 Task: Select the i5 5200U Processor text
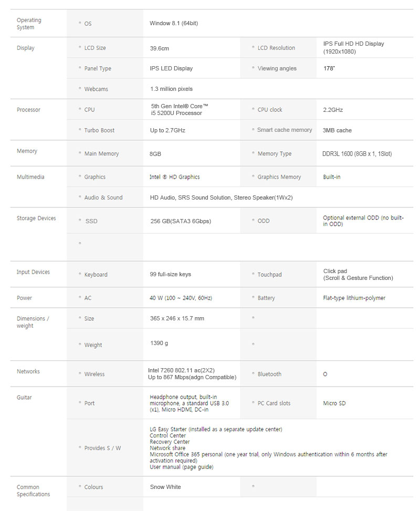pyautogui.click(x=176, y=113)
